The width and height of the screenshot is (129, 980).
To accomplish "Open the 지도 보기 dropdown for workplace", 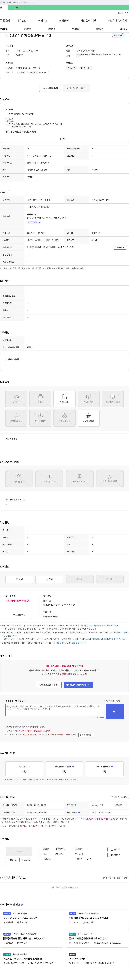I will (x=120, y=247).
